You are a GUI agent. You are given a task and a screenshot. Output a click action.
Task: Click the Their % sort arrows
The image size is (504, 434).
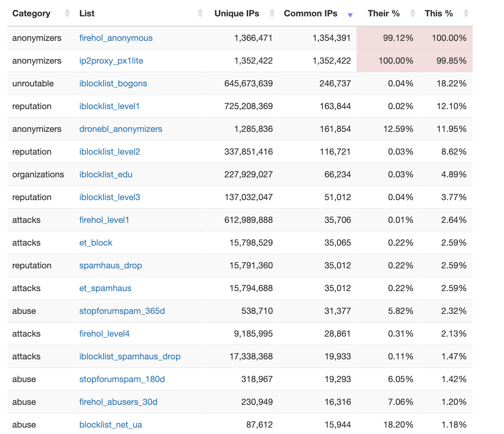[413, 14]
